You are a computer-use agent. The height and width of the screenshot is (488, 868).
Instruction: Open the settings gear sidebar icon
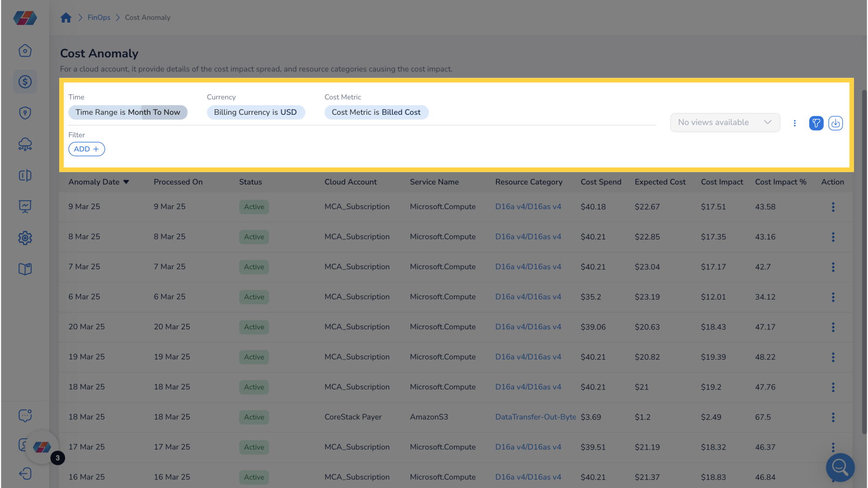[25, 238]
